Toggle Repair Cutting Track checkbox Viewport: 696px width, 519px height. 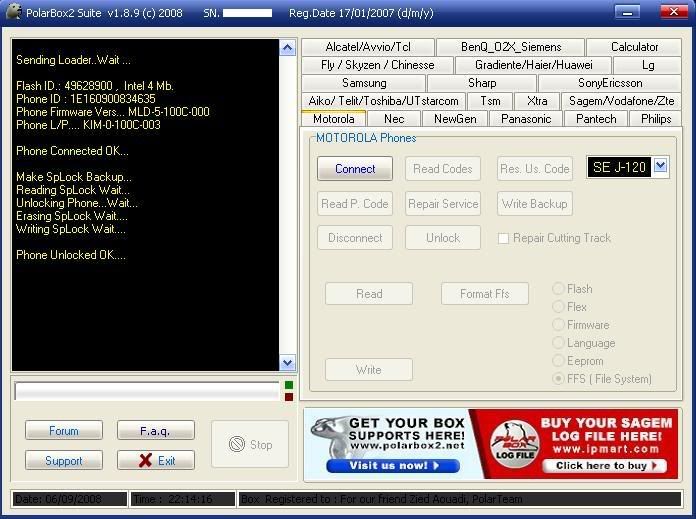pyautogui.click(x=503, y=238)
